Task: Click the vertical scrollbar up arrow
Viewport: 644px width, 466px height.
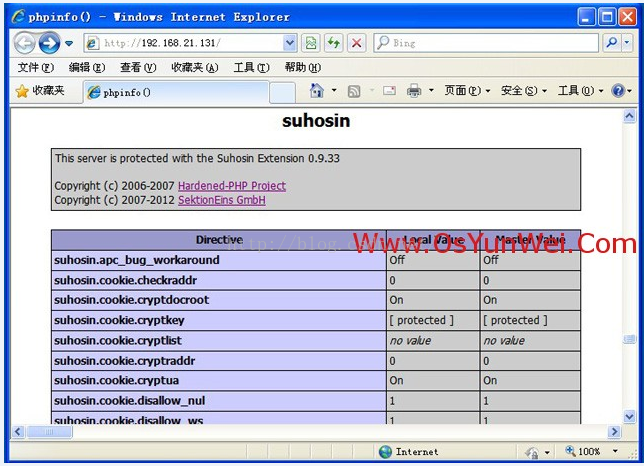Action: coord(629,116)
